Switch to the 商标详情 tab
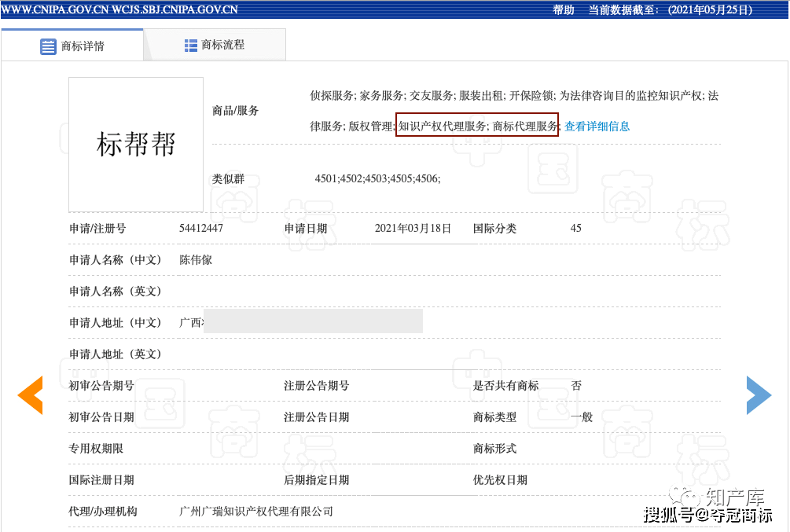Image resolution: width=790 pixels, height=532 pixels. (x=72, y=46)
